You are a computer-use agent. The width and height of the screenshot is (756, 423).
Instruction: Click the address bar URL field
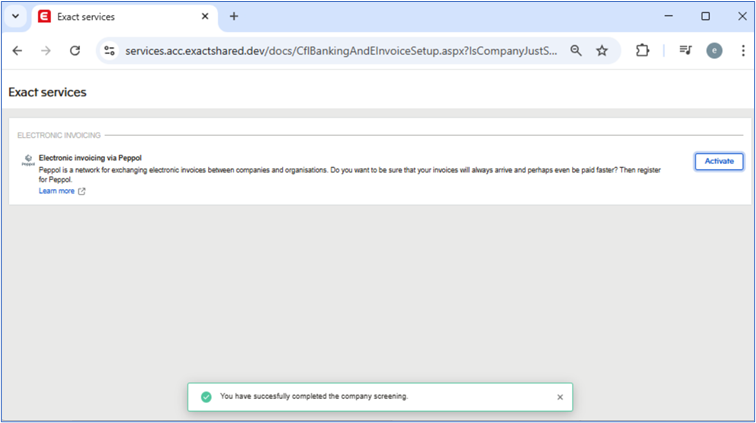pyautogui.click(x=340, y=50)
